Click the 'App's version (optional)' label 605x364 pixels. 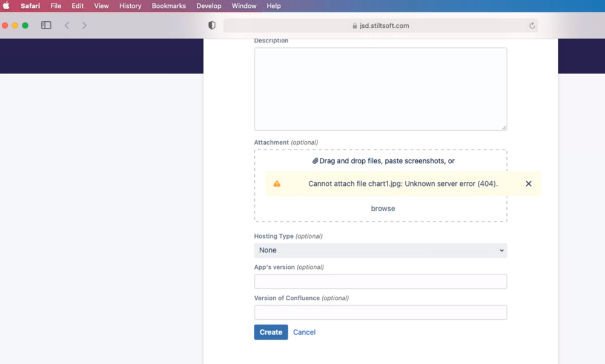coord(289,267)
